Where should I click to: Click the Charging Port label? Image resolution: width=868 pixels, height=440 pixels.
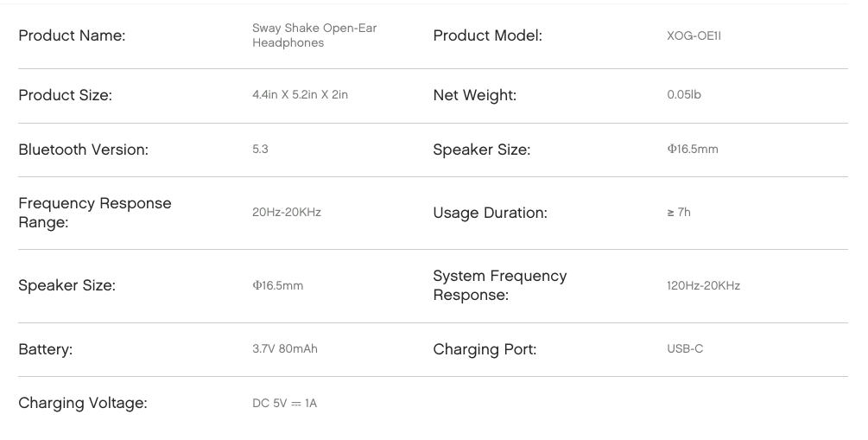[x=485, y=350]
